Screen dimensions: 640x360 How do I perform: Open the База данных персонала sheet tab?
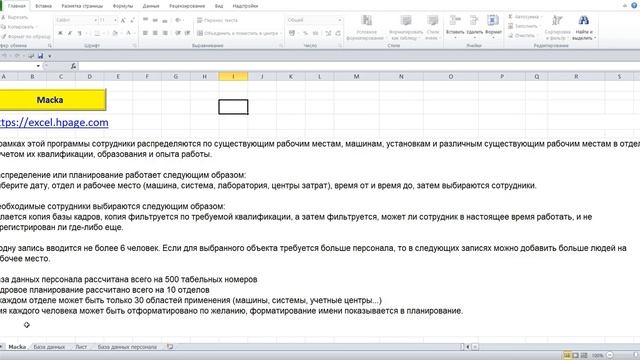click(127, 347)
